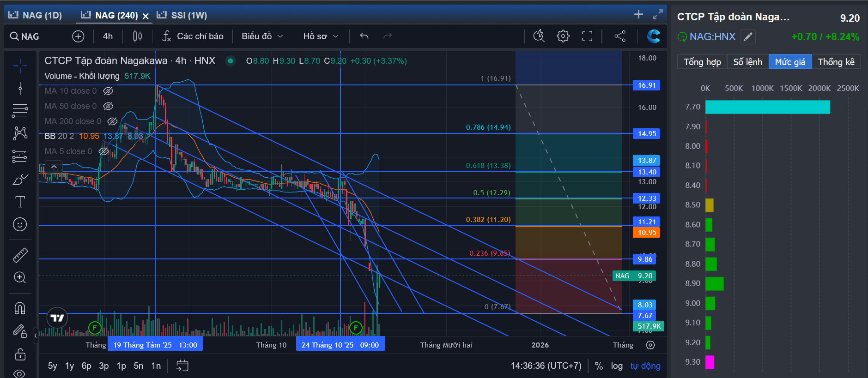The image size is (868, 378).
Task: Show the MA 200 indicator
Action: tap(112, 121)
